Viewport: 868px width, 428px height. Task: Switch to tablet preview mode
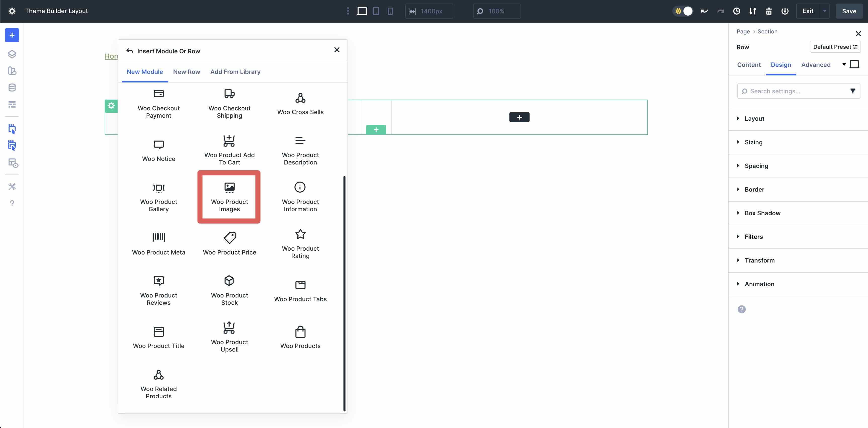[376, 11]
